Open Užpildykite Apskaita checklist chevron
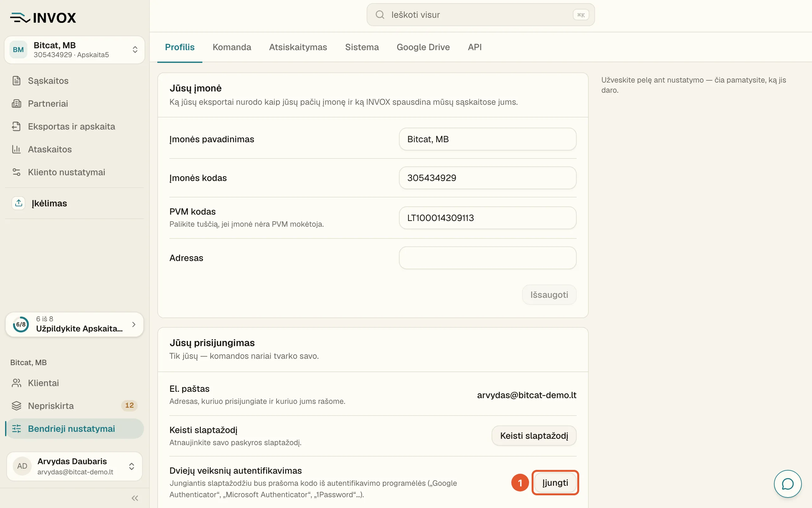This screenshot has width=812, height=508. [x=134, y=324]
